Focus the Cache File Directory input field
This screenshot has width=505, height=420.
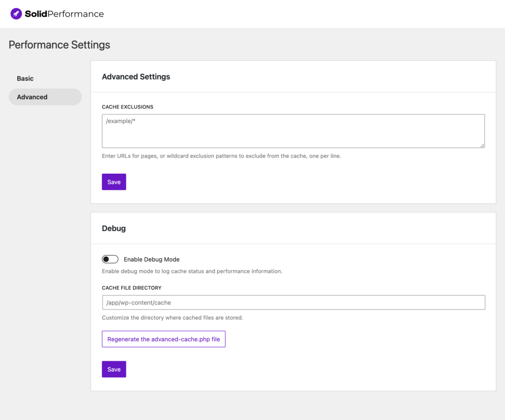tap(293, 303)
